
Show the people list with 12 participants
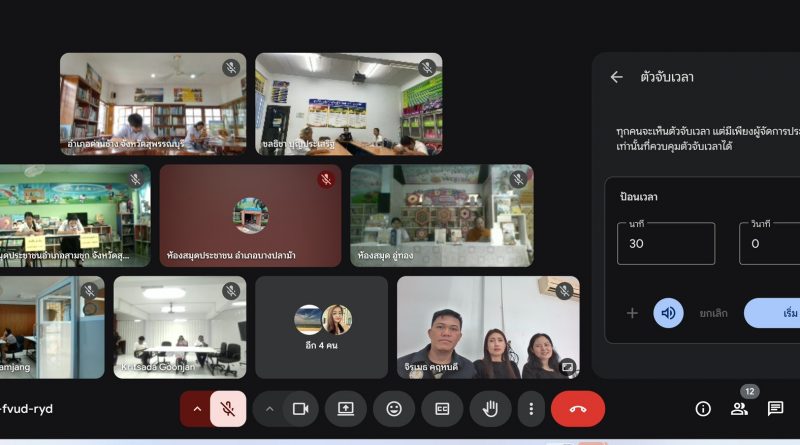pos(739,408)
